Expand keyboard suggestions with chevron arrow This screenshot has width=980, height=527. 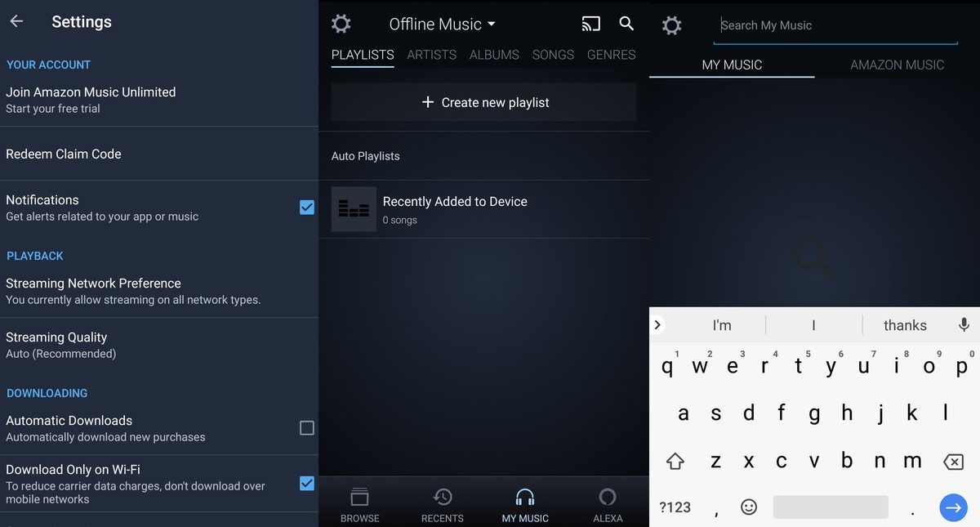tap(658, 324)
